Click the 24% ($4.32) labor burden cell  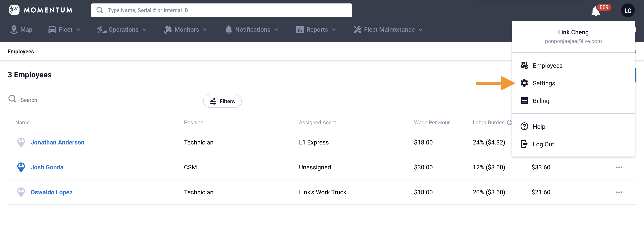click(x=489, y=142)
